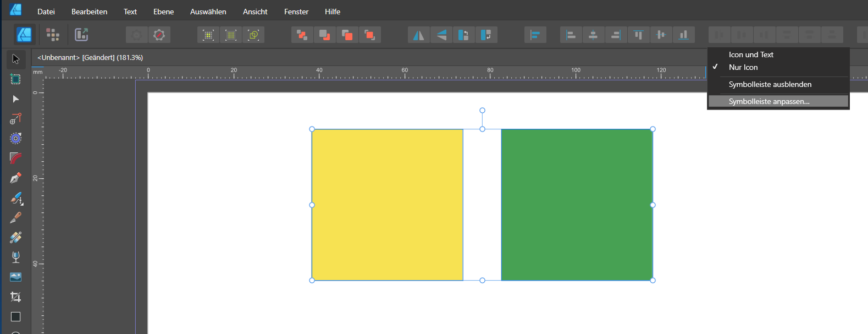Click the bottom-center selection handle
The image size is (868, 334).
(482, 281)
